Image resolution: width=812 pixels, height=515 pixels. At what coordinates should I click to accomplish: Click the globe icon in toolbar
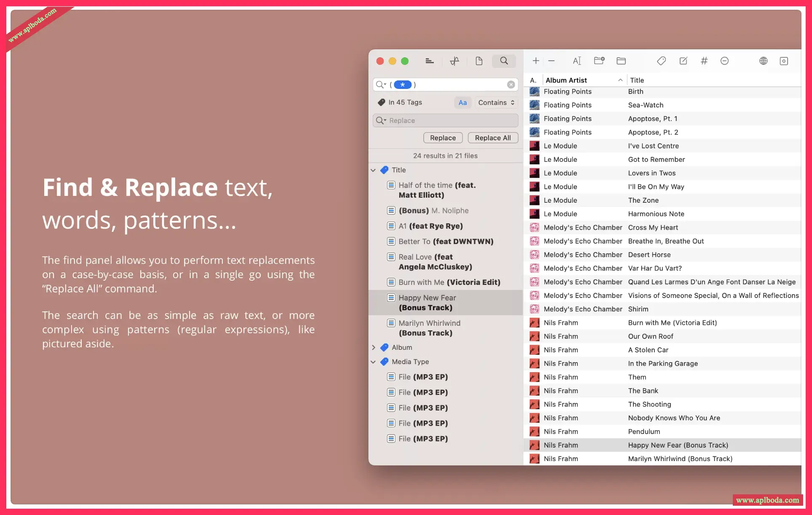click(763, 61)
